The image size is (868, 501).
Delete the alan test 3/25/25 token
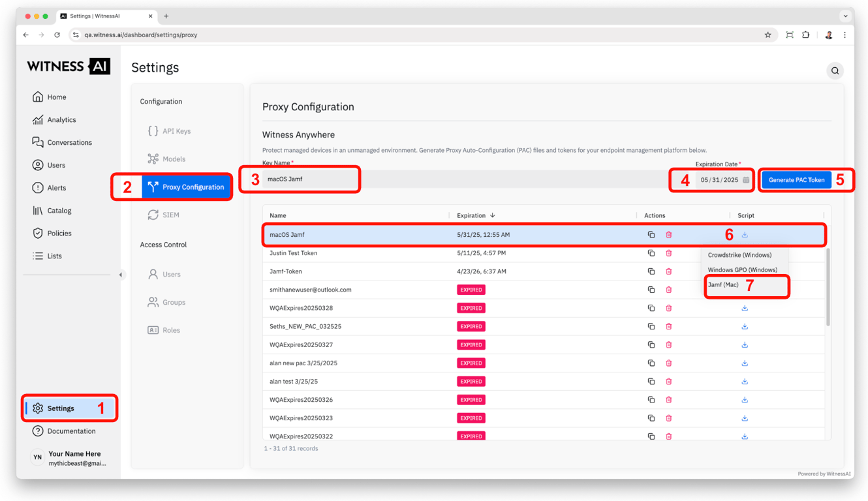point(668,382)
